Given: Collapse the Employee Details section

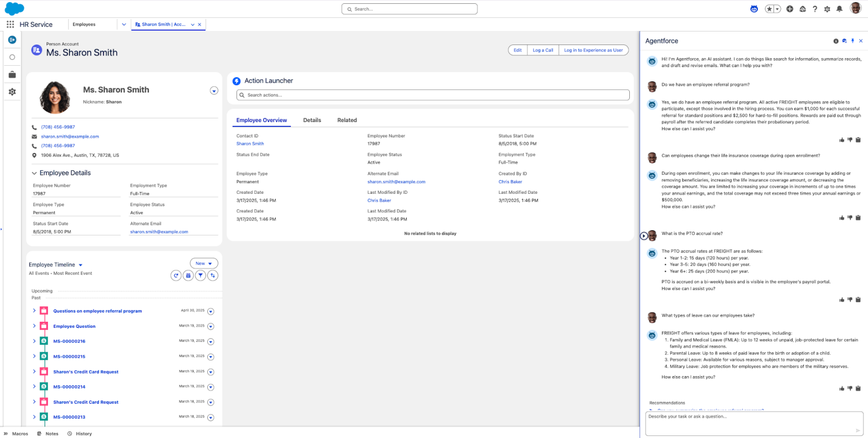Looking at the screenshot, I should click(34, 173).
